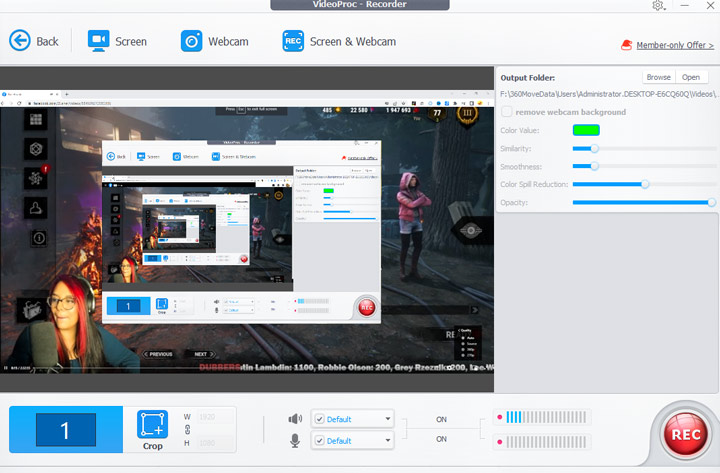Expand the speaker device Default dropdown
Viewport: 720px width, 473px height.
386,419
